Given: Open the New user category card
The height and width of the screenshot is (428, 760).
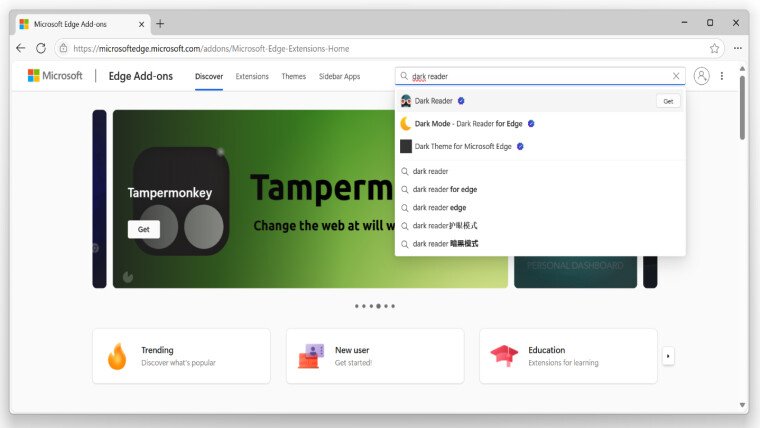Looking at the screenshot, I should [x=375, y=356].
